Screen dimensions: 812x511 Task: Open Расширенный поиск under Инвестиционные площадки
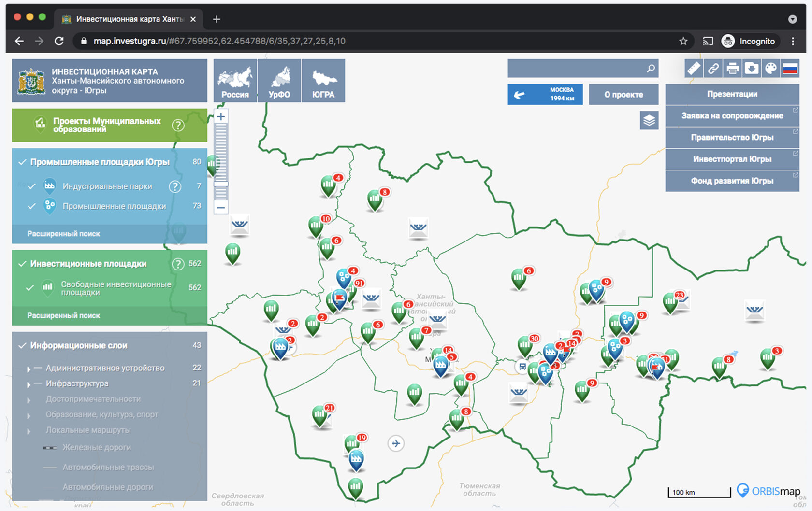tap(64, 316)
